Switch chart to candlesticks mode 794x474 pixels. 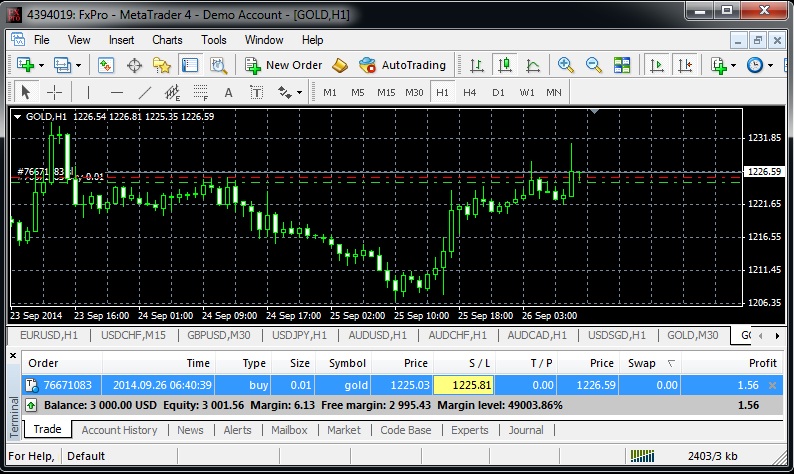click(505, 65)
